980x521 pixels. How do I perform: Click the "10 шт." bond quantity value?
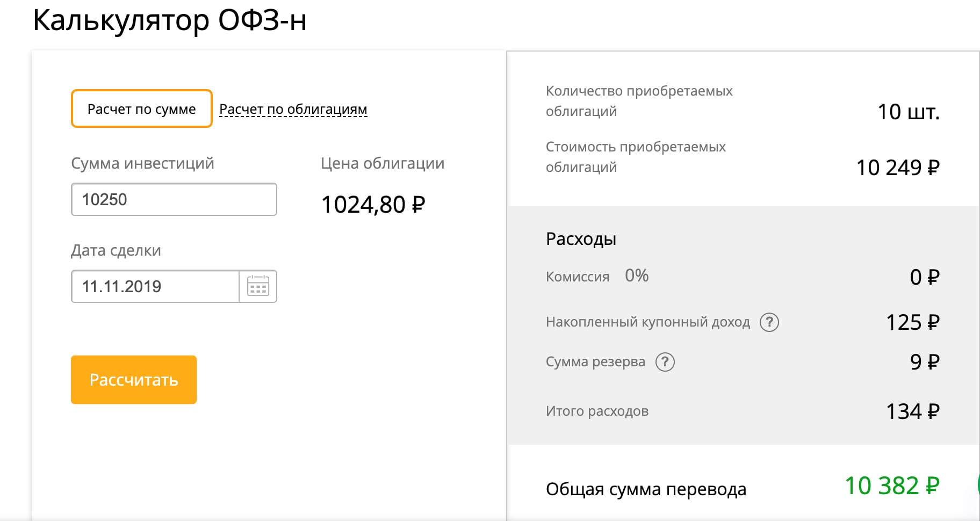click(912, 112)
